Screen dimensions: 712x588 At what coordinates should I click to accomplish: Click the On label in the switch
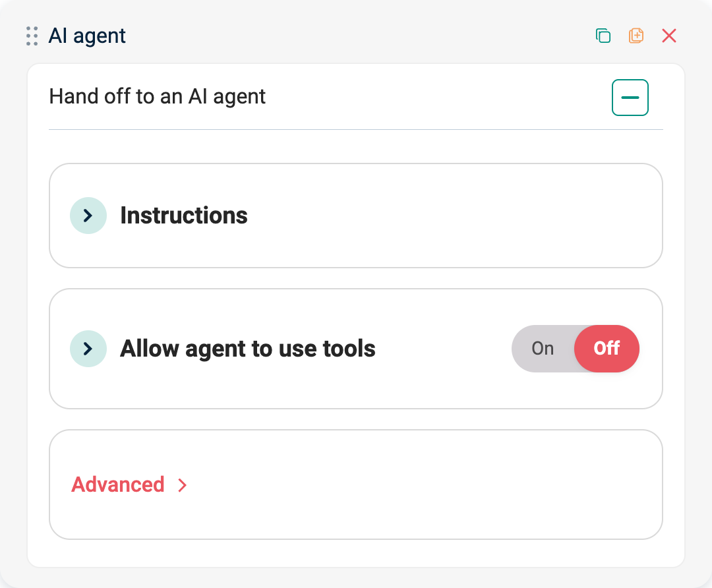pyautogui.click(x=542, y=349)
